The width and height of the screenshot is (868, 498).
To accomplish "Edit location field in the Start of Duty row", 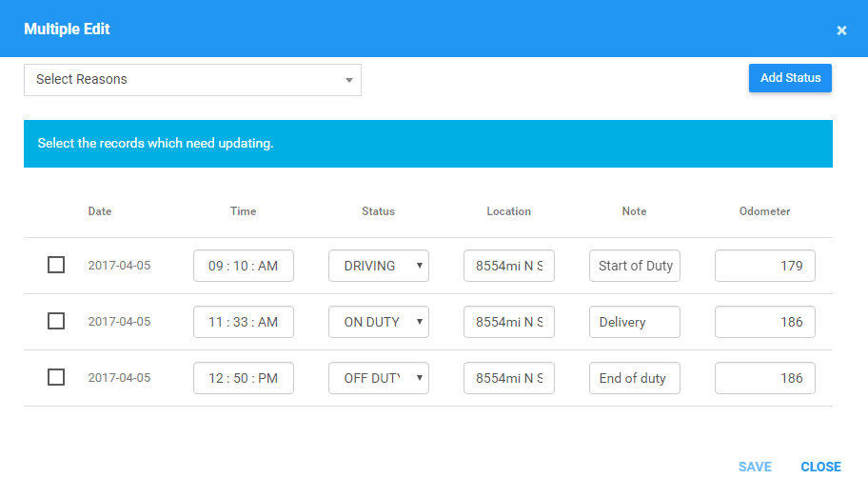I will (x=509, y=266).
